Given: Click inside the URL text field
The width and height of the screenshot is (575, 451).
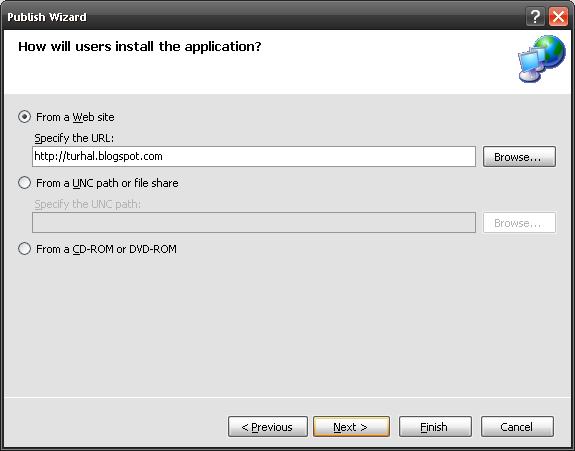Looking at the screenshot, I should click(254, 157).
